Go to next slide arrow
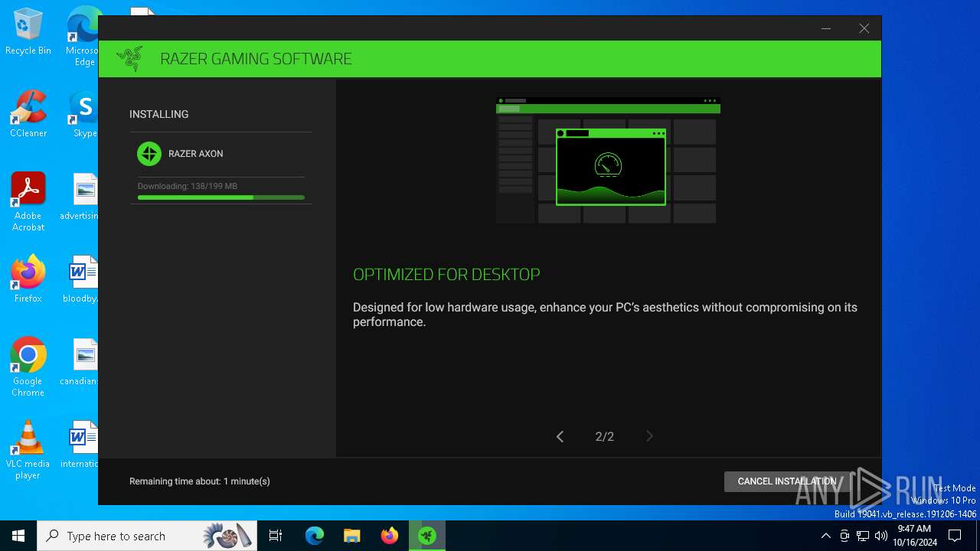Image resolution: width=980 pixels, height=551 pixels. click(649, 436)
